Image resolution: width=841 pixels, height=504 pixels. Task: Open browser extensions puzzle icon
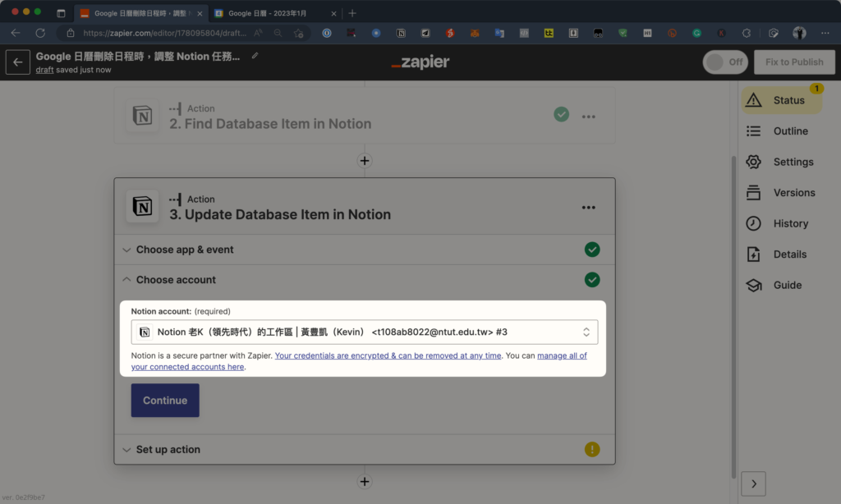coord(746,33)
